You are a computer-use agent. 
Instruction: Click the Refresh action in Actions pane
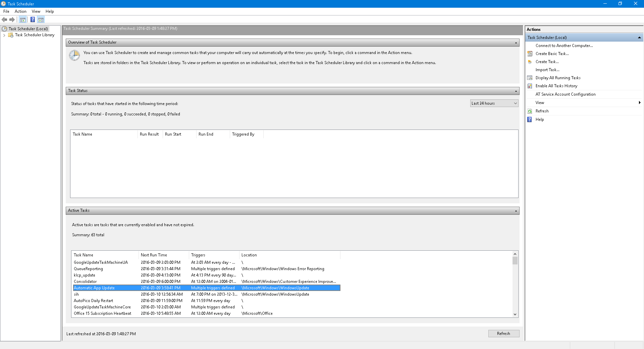(542, 111)
